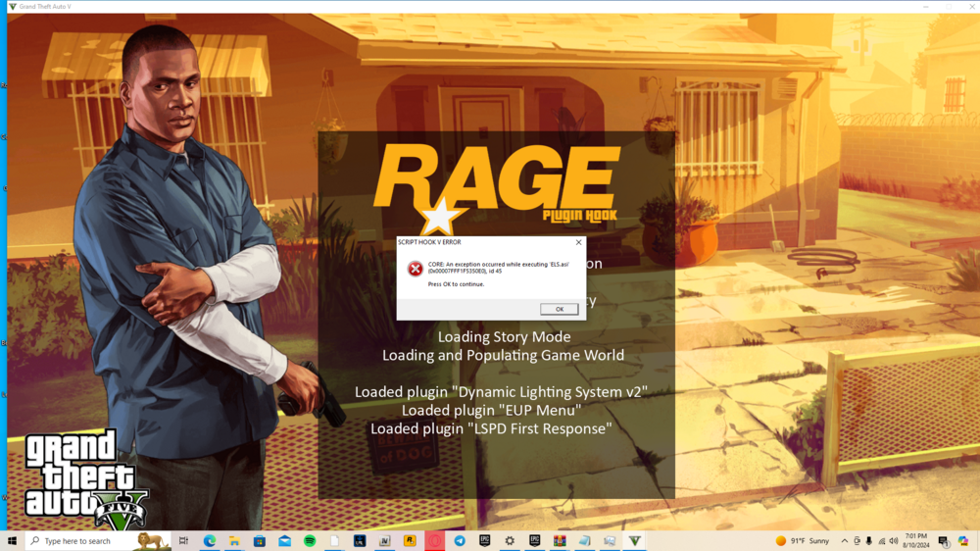The image size is (980, 551).
Task: Open WinRAR from the taskbar
Action: tap(560, 541)
